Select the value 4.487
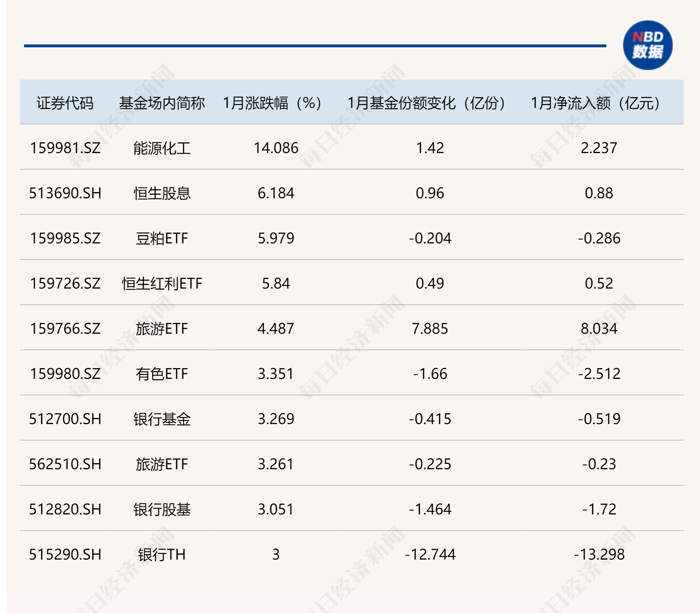The width and height of the screenshot is (700, 613). [276, 329]
